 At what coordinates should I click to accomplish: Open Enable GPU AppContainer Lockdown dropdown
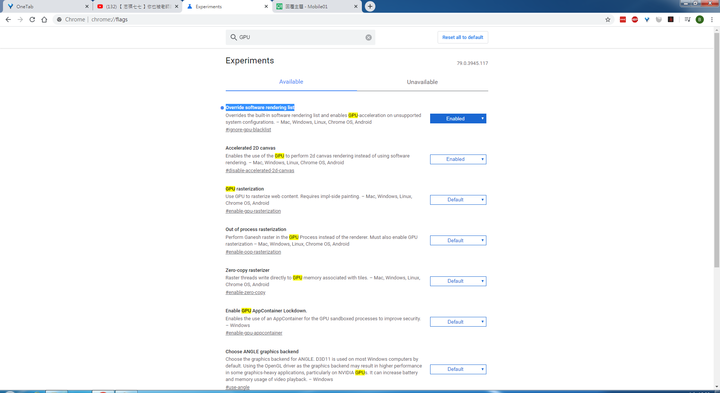pyautogui.click(x=458, y=322)
